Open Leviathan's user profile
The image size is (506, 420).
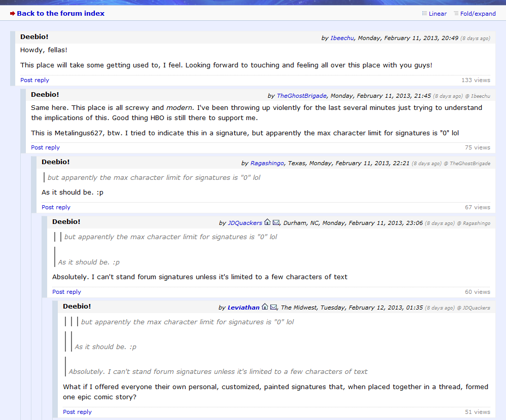(243, 308)
